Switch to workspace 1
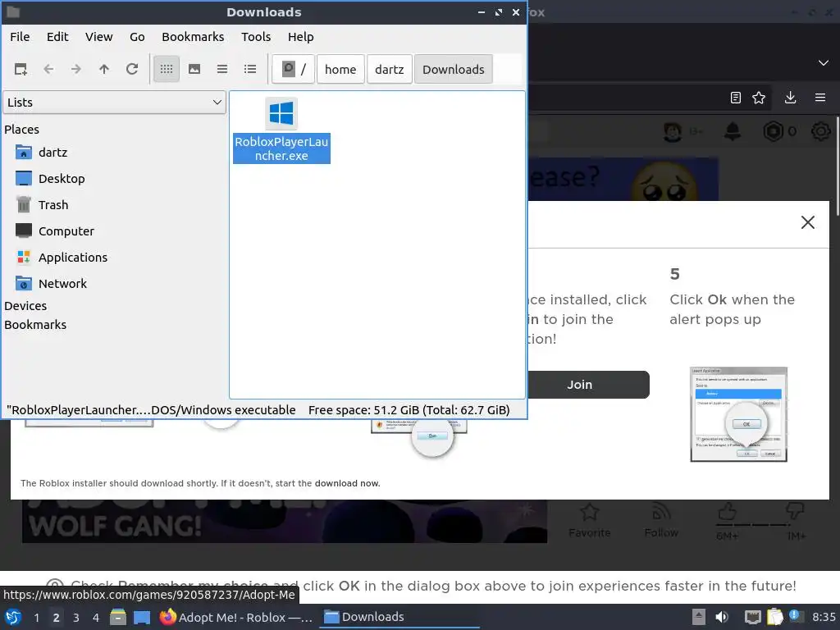This screenshot has width=840, height=630. [36, 618]
